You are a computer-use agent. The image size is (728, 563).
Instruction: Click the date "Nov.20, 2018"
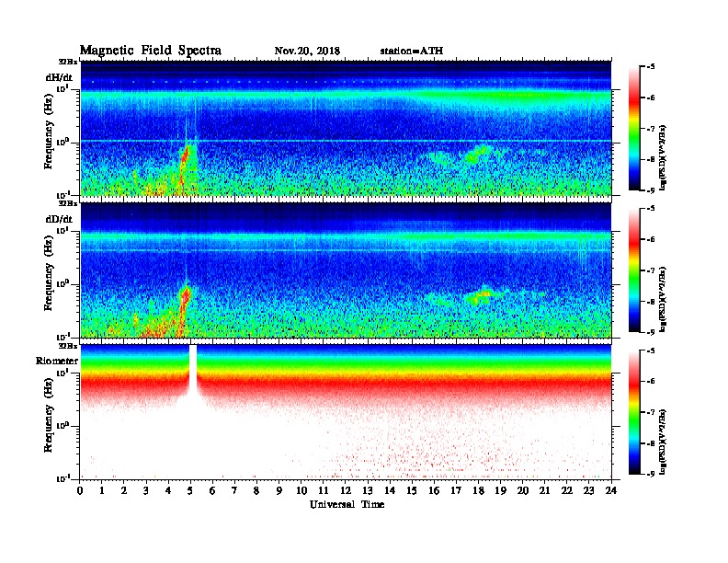point(307,51)
